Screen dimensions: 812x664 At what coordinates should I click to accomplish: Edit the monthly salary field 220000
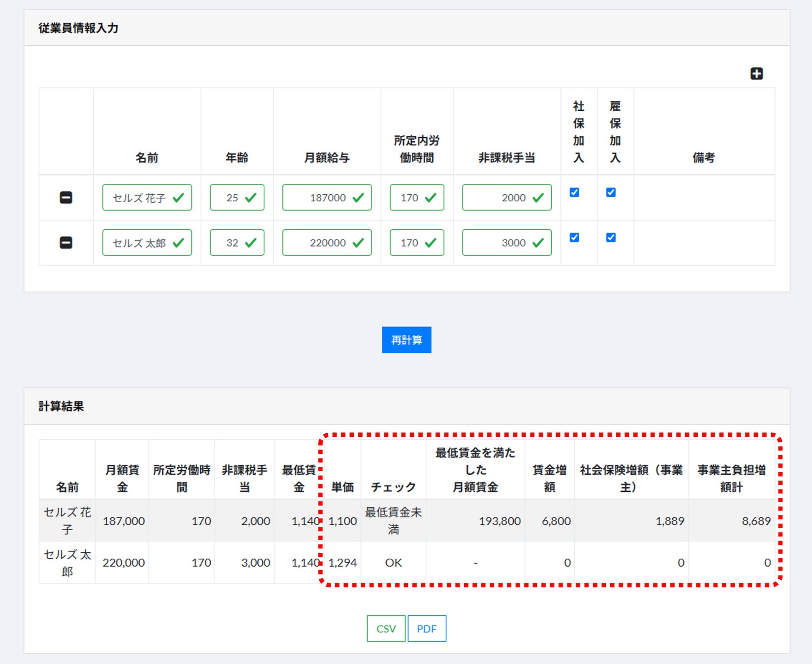pyautogui.click(x=327, y=242)
